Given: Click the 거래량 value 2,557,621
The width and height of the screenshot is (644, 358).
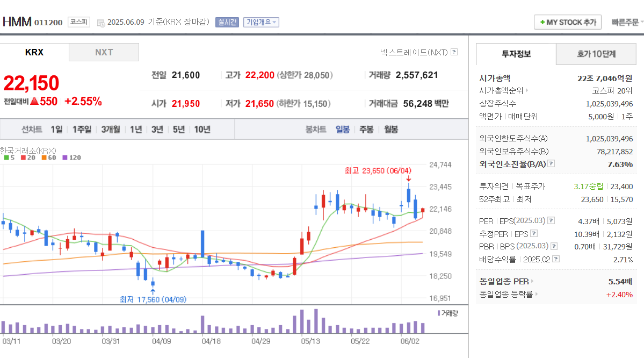Looking at the screenshot, I should 417,75.
